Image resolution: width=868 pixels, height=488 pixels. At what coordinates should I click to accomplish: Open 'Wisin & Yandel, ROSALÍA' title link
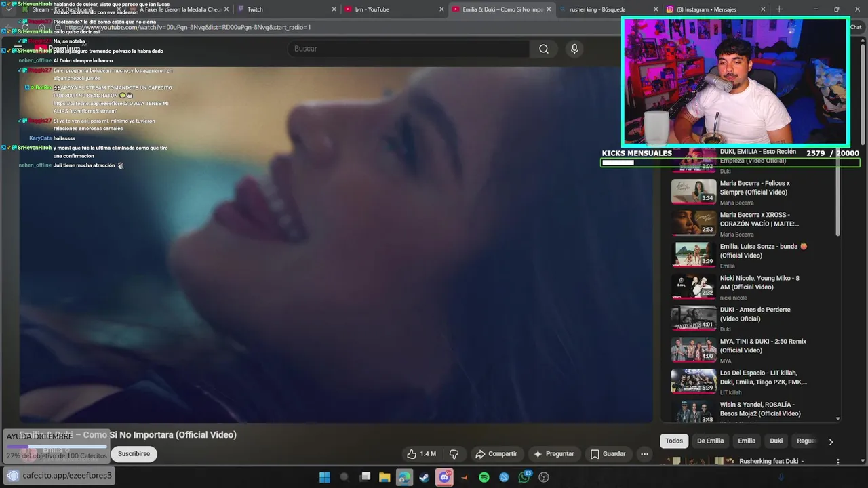pyautogui.click(x=760, y=409)
